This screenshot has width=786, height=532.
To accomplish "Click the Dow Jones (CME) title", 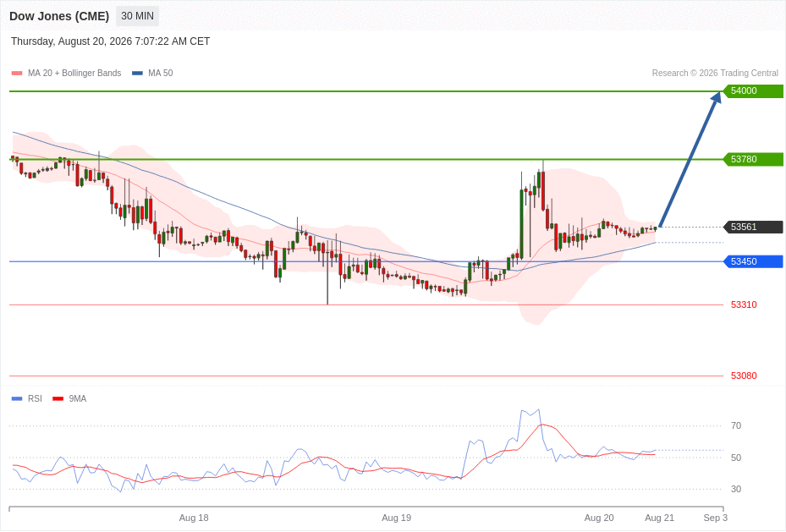I will pos(59,16).
